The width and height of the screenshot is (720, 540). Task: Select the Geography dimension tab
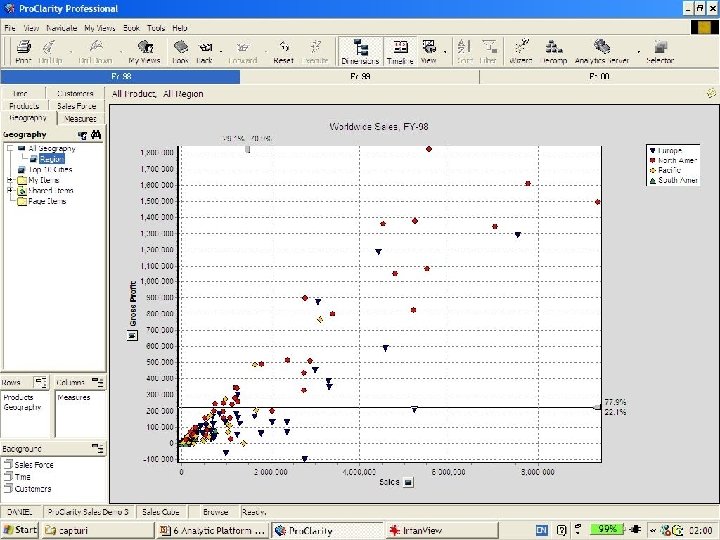pos(28,118)
